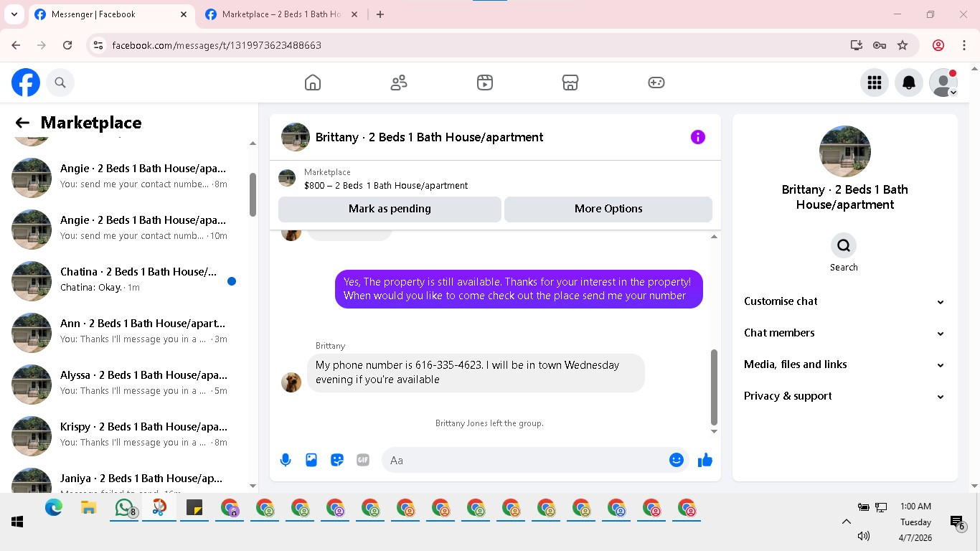980x551 pixels.
Task: Open the $800 – 2 Beds 1 Bath listing link
Action: [386, 185]
